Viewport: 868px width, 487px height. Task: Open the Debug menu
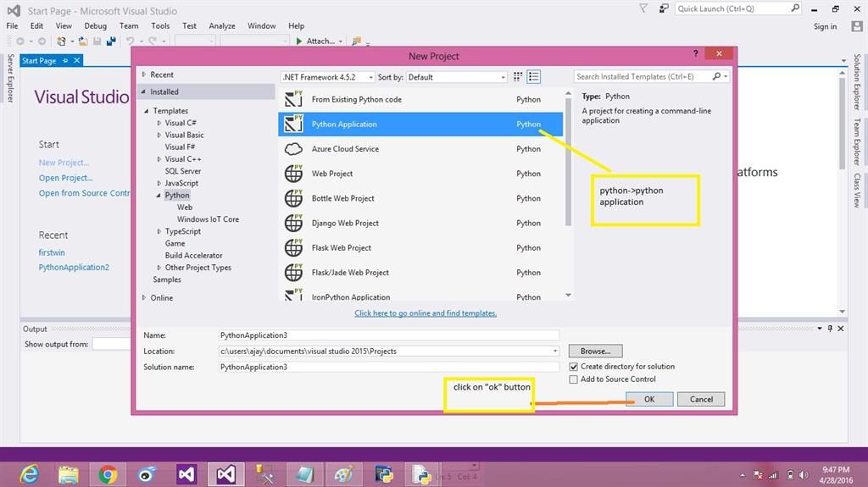point(95,25)
